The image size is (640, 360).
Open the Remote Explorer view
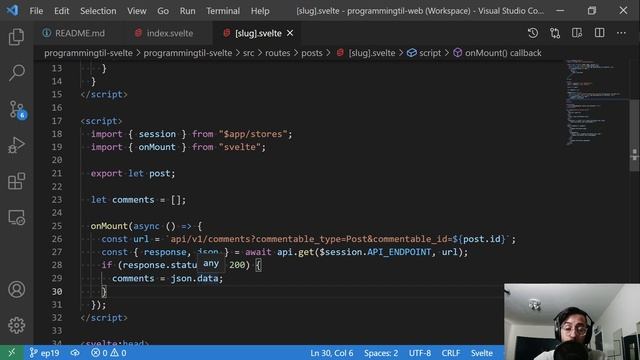(x=16, y=217)
